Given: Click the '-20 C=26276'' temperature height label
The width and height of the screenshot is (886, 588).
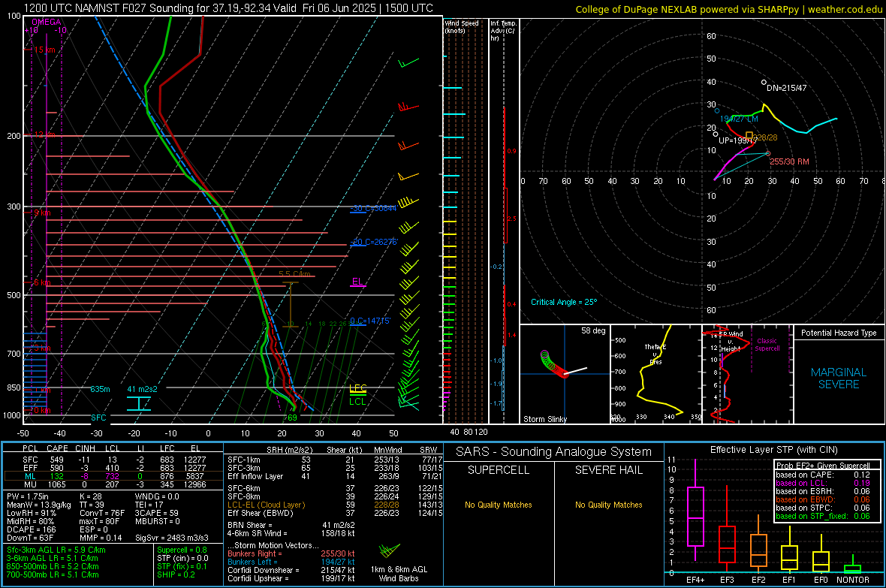Looking at the screenshot, I should pos(374,241).
